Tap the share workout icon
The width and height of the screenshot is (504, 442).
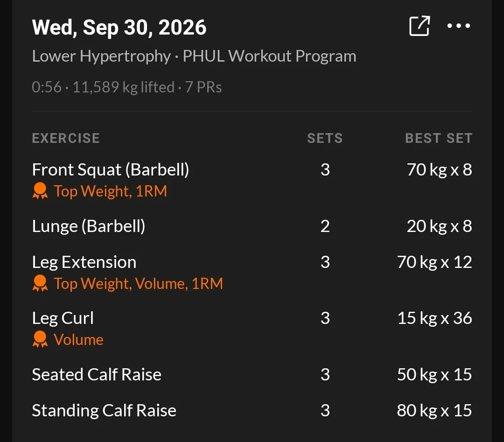(x=420, y=26)
